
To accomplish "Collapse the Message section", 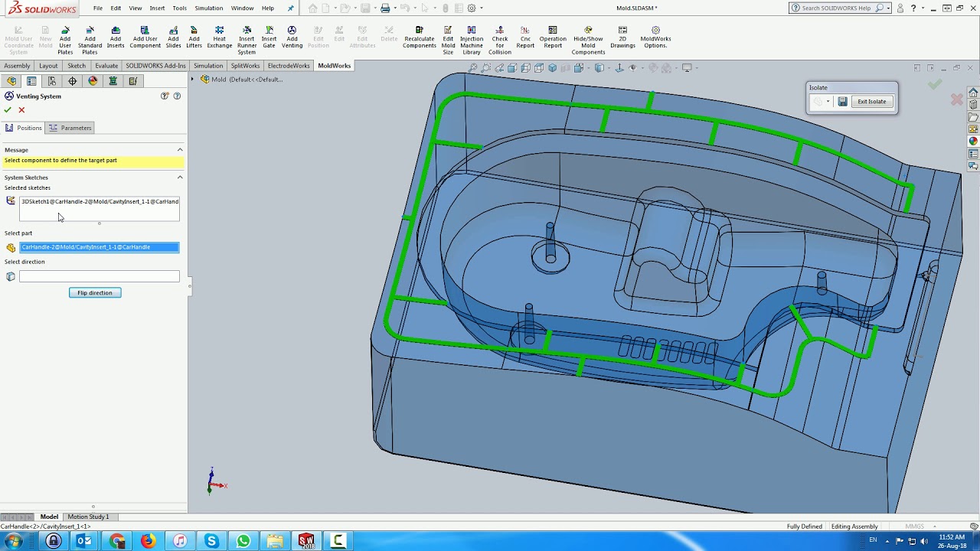I will pos(180,150).
